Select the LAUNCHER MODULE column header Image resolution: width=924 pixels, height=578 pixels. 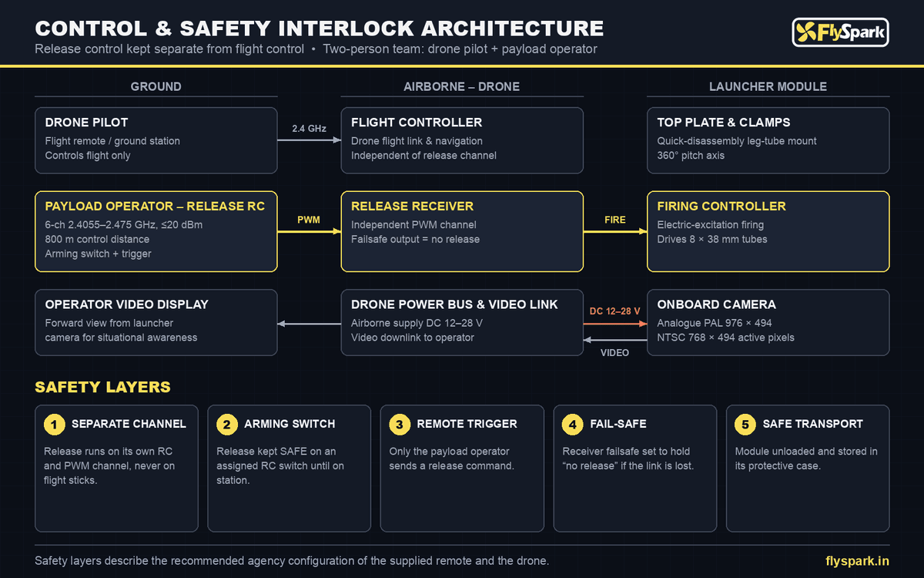[x=768, y=86]
